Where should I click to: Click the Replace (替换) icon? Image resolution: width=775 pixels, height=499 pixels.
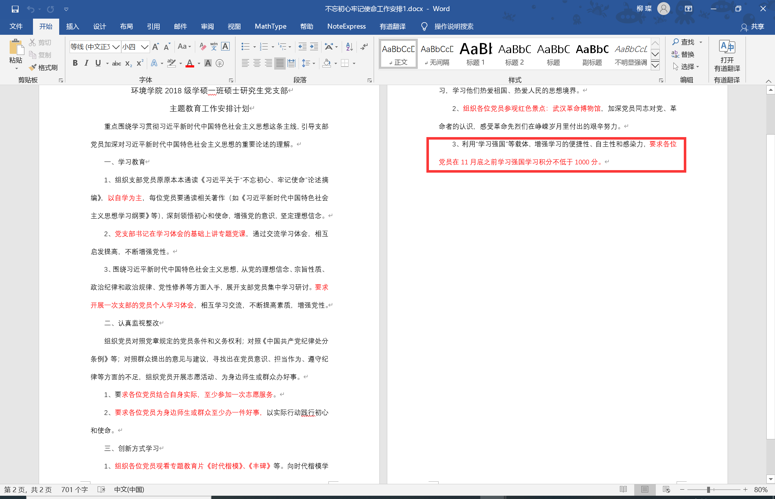point(686,55)
